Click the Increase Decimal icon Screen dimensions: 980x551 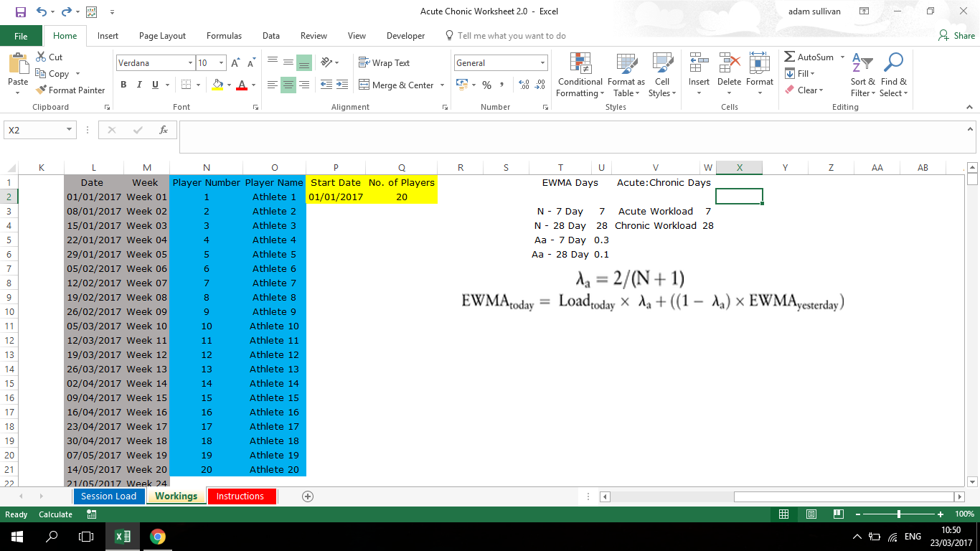(x=523, y=85)
